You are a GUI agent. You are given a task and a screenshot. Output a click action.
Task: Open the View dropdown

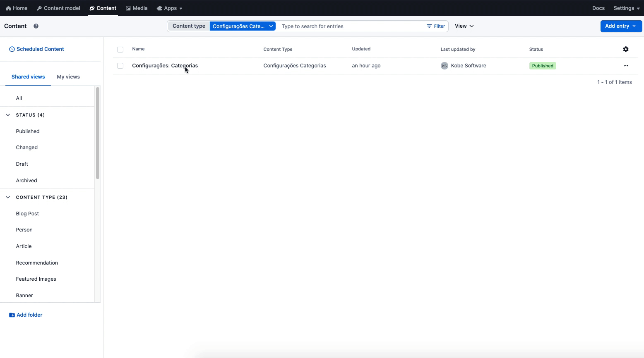(x=464, y=26)
